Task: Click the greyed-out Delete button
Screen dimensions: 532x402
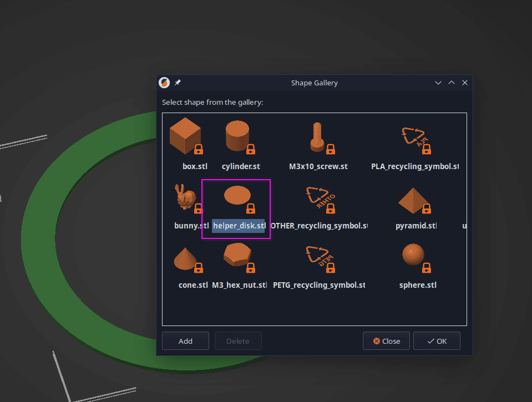Action: [x=238, y=341]
